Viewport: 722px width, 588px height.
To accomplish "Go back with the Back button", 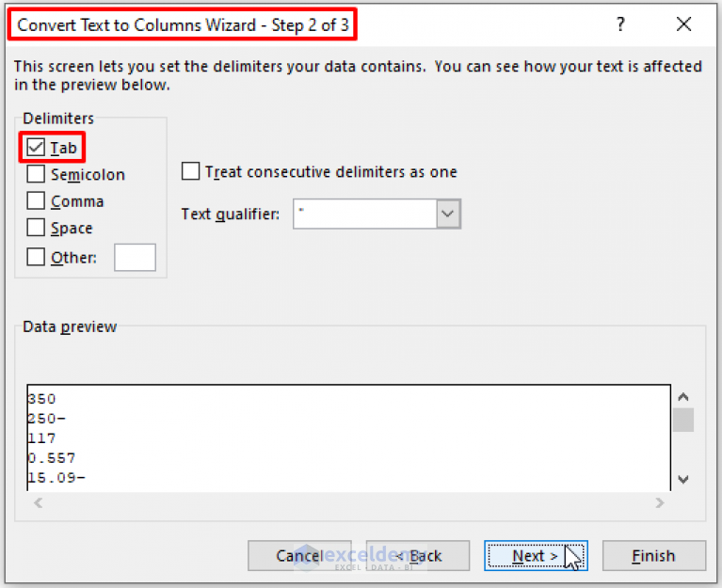I will (418, 556).
